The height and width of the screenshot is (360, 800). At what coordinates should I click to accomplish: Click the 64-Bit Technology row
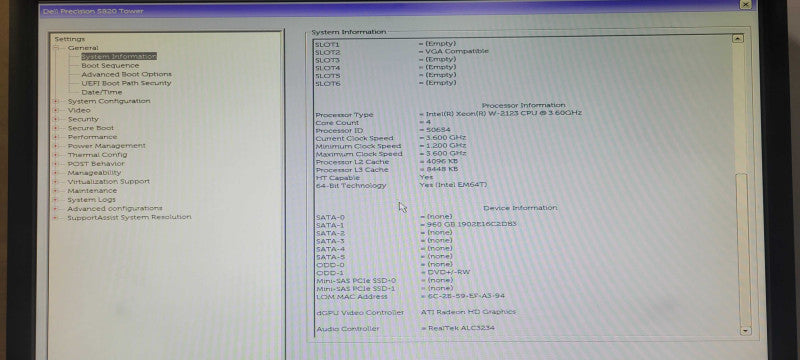pos(401,185)
